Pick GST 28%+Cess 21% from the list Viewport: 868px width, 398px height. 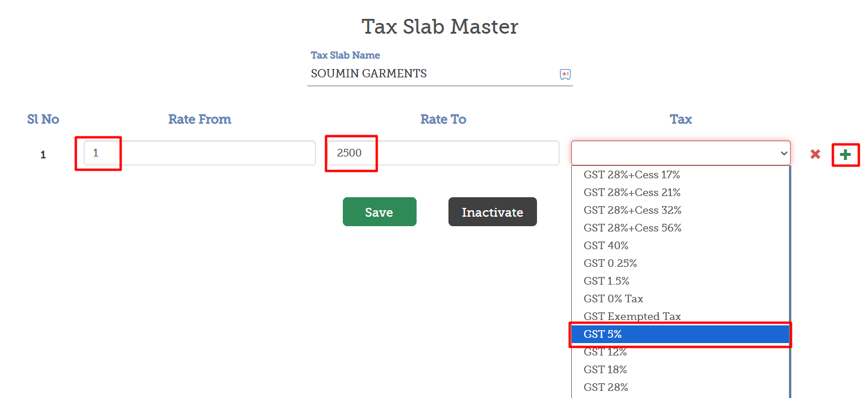click(680, 193)
